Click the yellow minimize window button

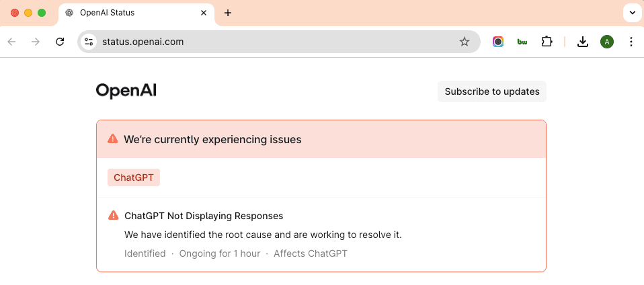coord(28,13)
